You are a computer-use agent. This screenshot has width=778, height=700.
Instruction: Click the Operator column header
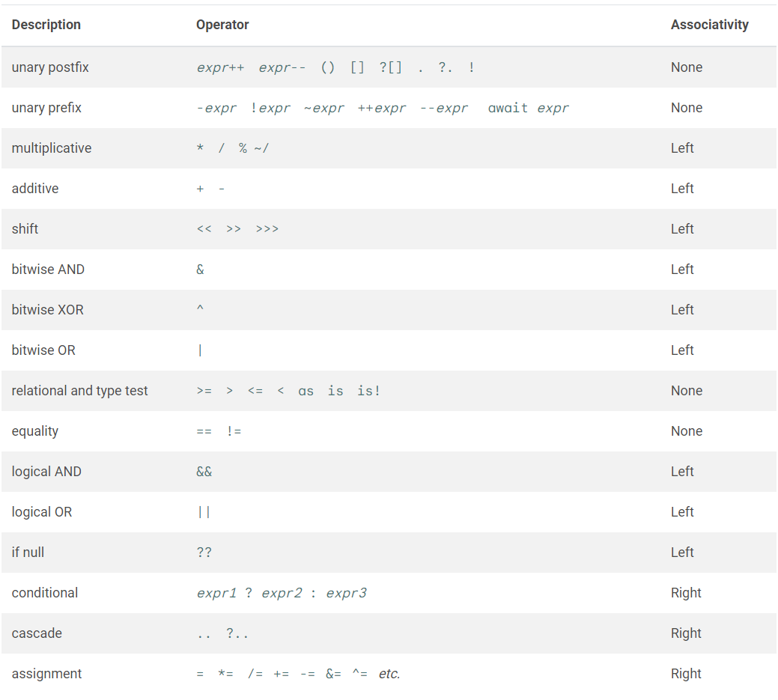[222, 25]
